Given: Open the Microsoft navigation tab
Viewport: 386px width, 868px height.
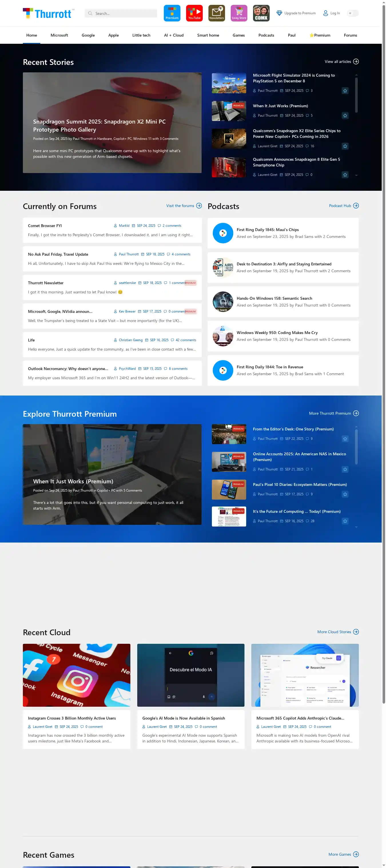Looking at the screenshot, I should tap(59, 35).
